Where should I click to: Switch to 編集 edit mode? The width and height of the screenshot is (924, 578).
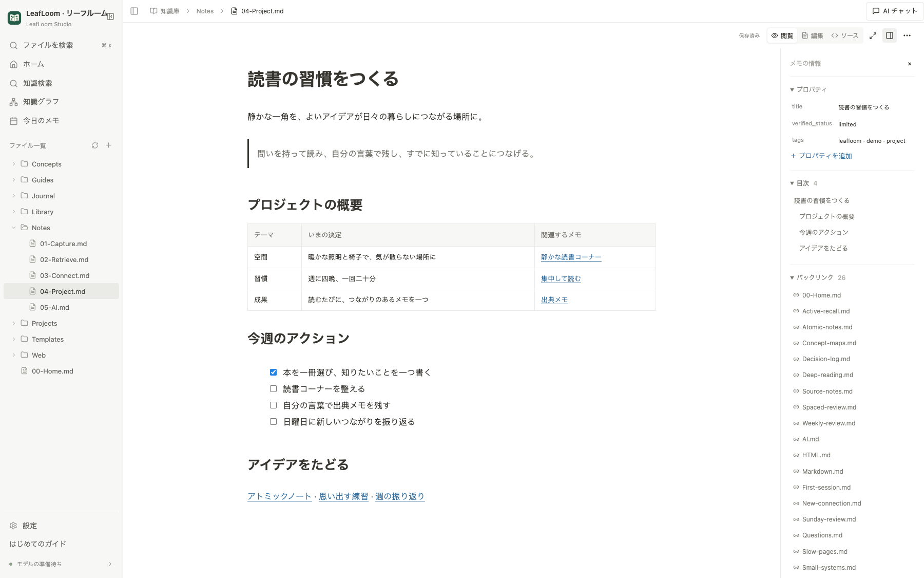pos(813,35)
